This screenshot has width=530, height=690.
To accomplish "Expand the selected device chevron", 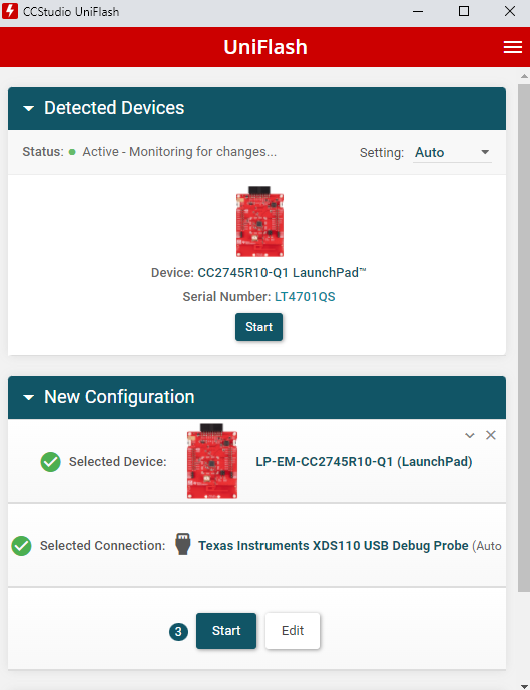I will point(470,436).
